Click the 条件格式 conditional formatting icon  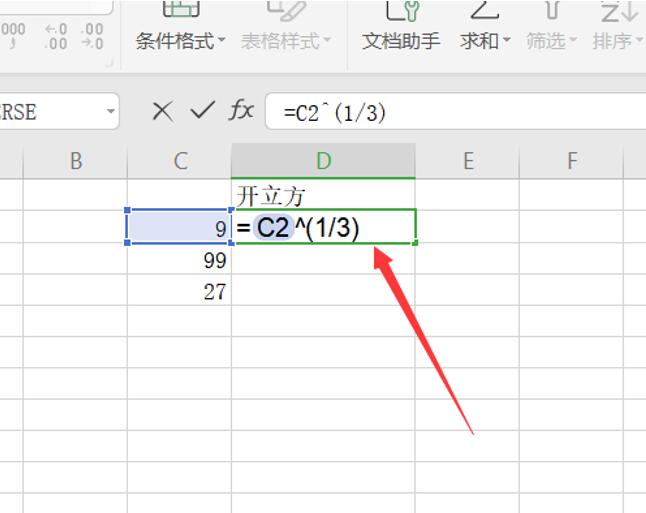pos(181,9)
